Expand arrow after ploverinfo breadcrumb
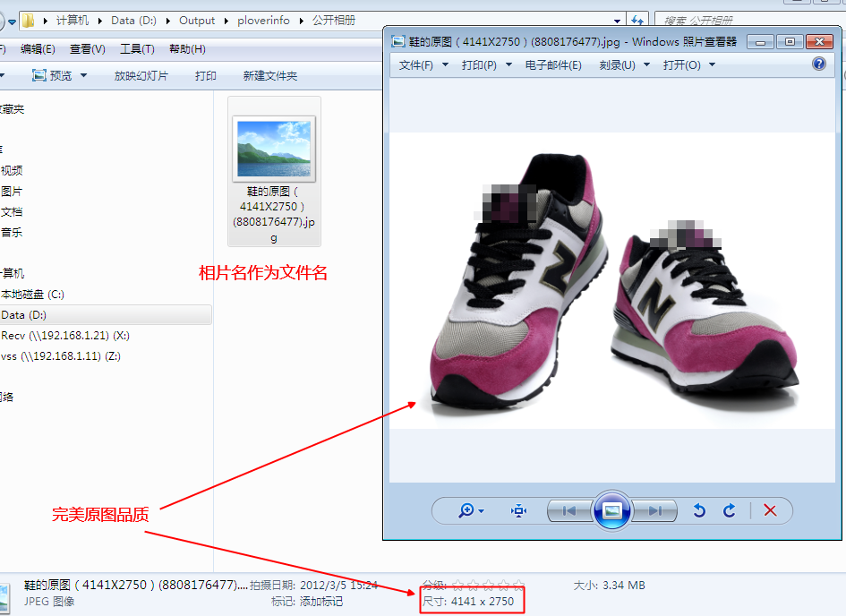Viewport: 846px width, 616px height. (x=301, y=21)
